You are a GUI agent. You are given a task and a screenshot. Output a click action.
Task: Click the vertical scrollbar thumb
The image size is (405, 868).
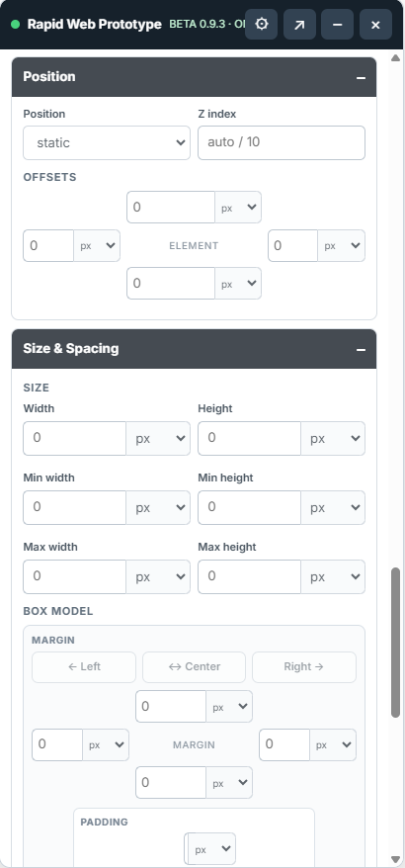(395, 643)
